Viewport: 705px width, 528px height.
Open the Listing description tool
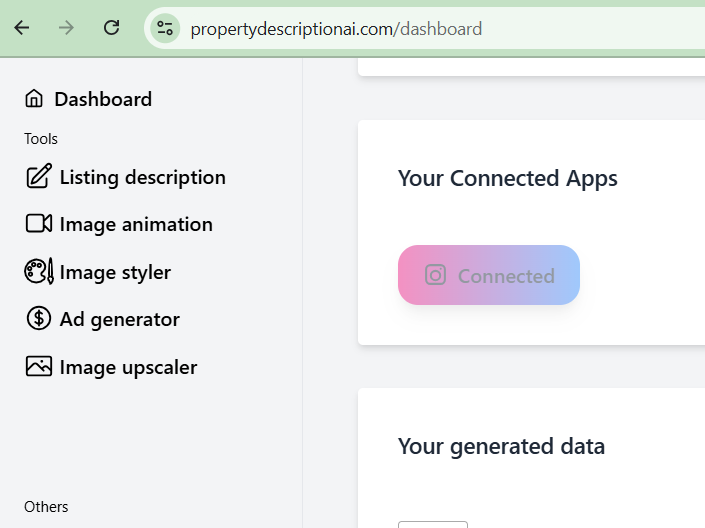[x=142, y=177]
